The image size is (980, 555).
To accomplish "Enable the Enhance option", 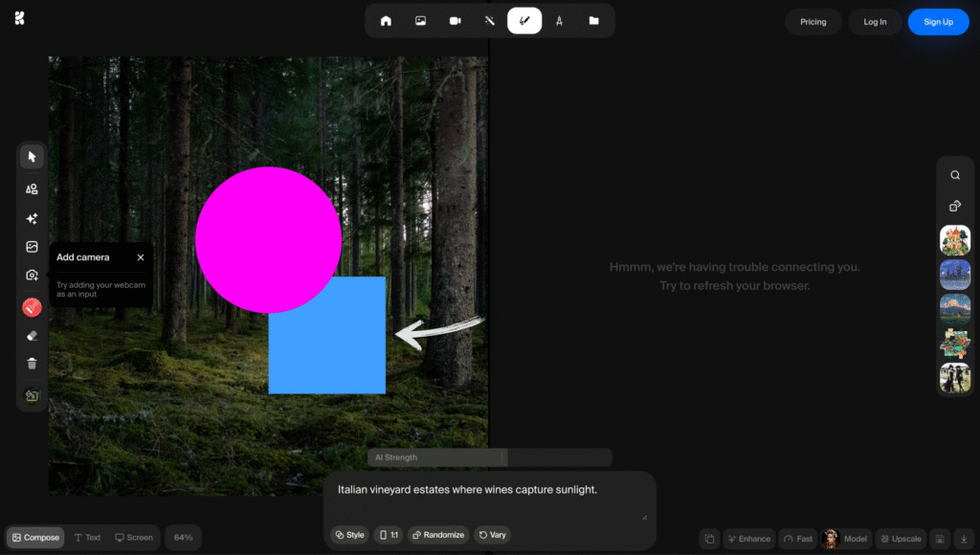I will coord(749,538).
